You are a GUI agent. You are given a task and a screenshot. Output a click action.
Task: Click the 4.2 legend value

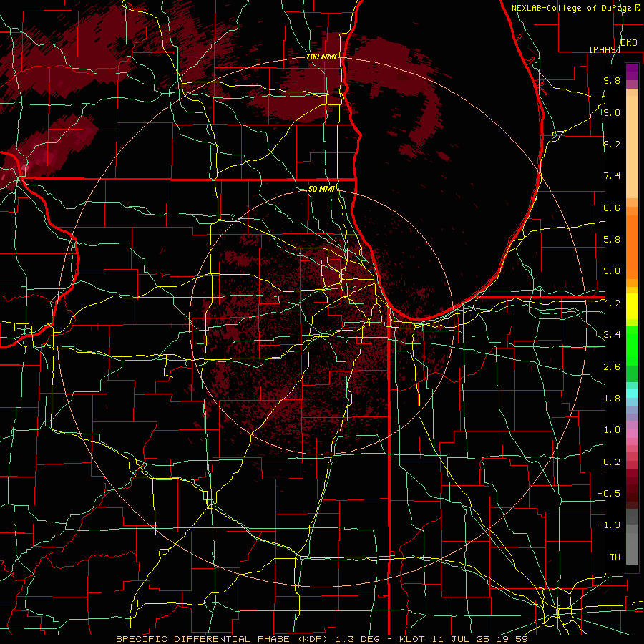(612, 303)
